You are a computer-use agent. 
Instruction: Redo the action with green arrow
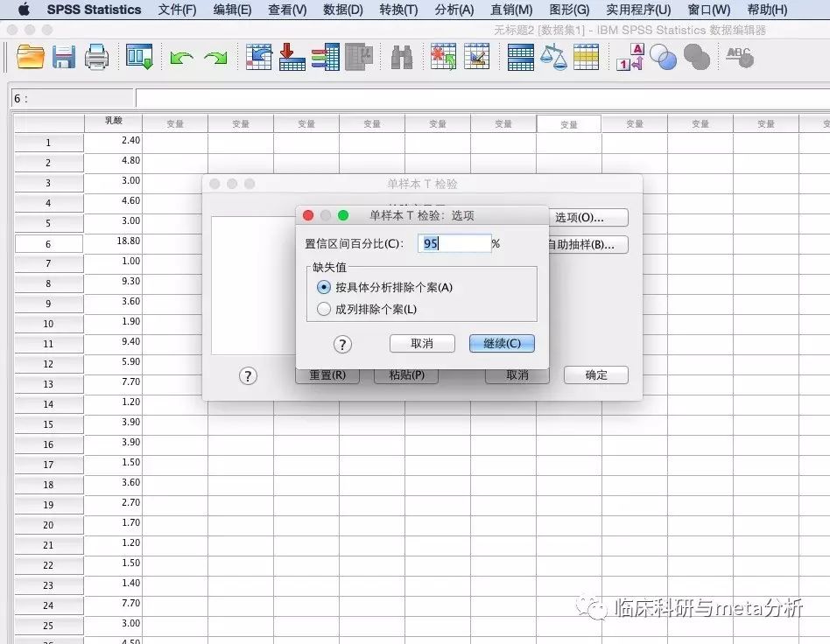click(x=215, y=58)
